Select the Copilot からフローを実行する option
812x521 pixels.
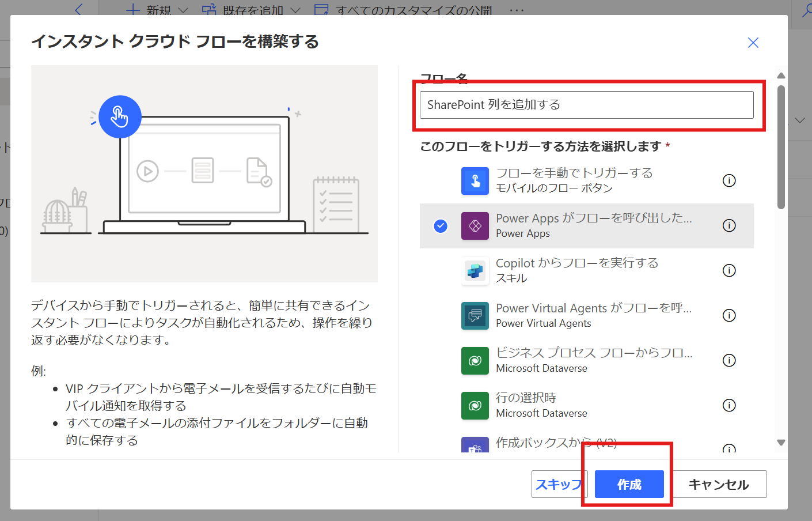(x=587, y=270)
